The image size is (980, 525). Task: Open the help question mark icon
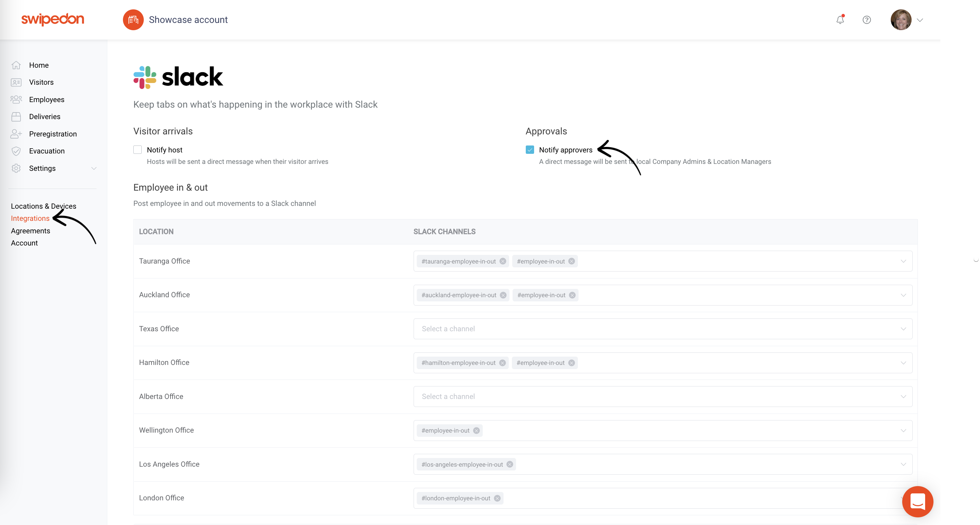coord(867,20)
